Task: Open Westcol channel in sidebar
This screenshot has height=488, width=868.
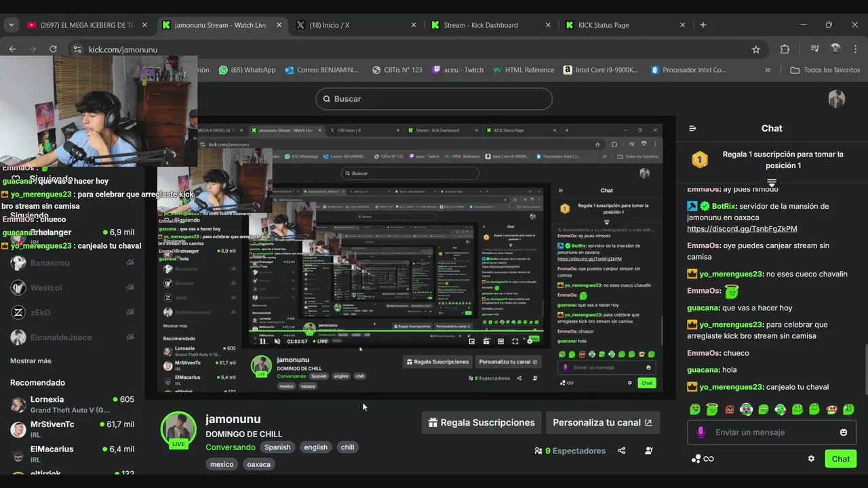Action: pyautogui.click(x=72, y=288)
